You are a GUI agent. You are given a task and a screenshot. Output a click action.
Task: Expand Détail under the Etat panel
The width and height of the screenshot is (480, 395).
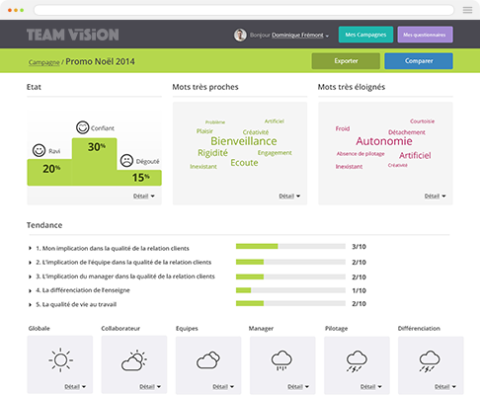click(144, 196)
